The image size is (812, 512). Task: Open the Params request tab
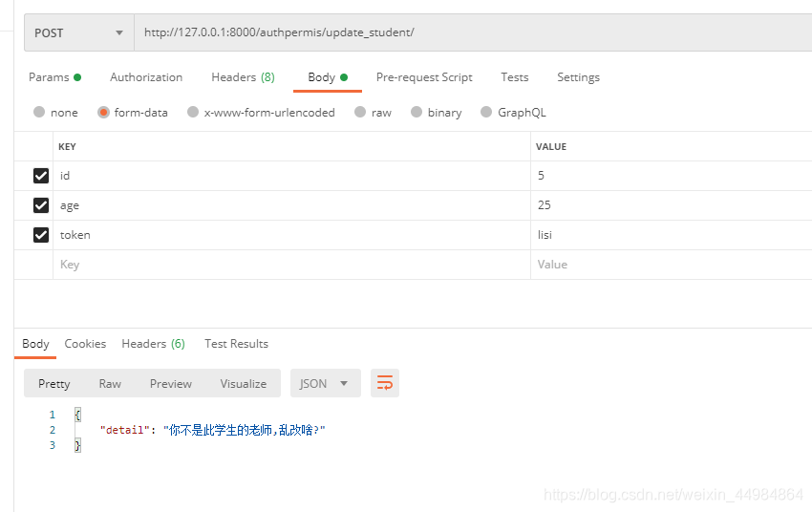54,77
